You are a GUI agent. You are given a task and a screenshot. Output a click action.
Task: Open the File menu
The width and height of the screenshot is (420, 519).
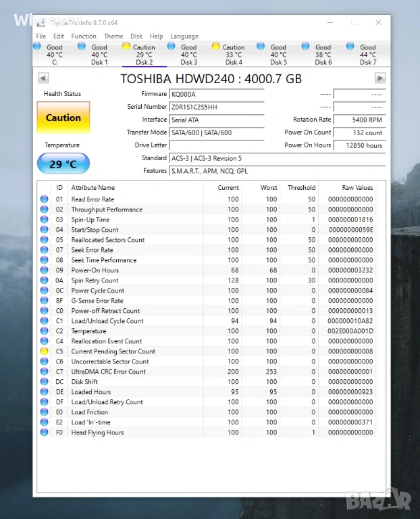coord(41,36)
